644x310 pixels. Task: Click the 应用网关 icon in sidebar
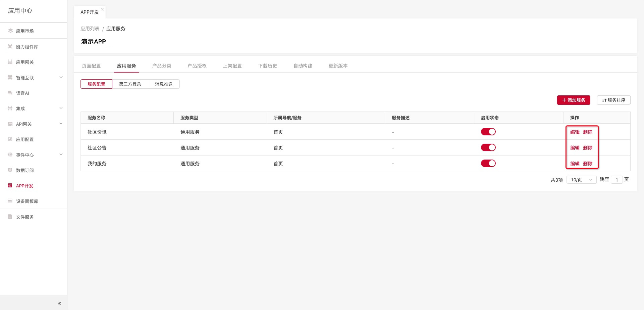coord(10,62)
